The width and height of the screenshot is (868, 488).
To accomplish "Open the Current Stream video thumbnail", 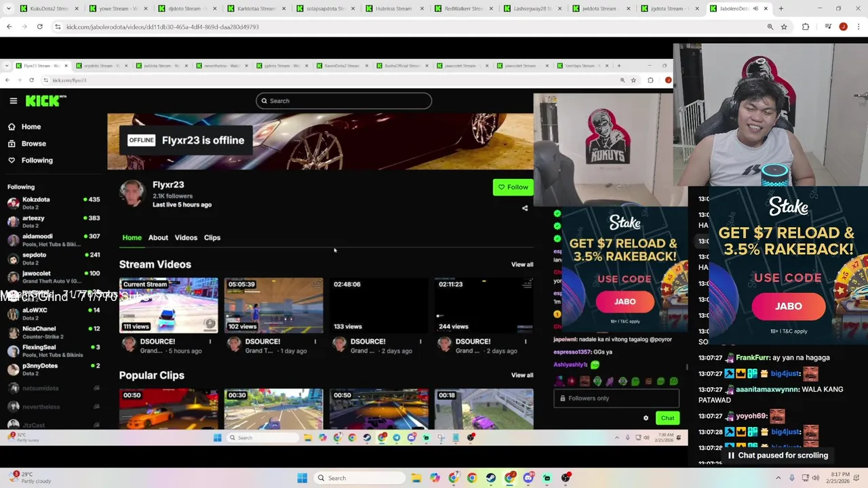I will pos(169,305).
